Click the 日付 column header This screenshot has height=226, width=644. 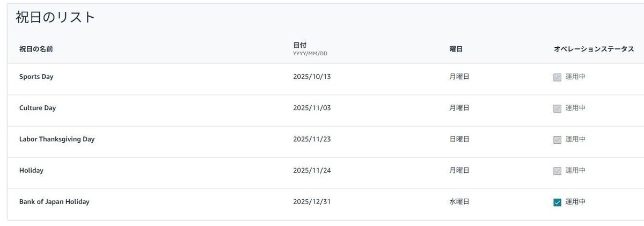300,45
